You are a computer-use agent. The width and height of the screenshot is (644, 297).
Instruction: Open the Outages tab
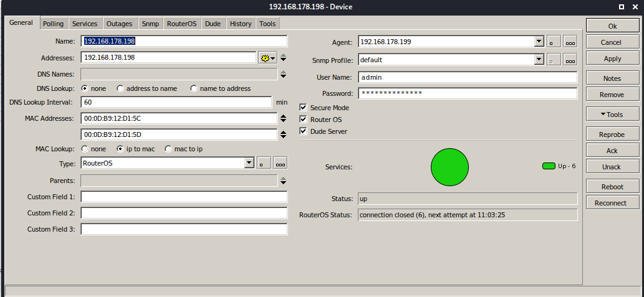point(120,24)
